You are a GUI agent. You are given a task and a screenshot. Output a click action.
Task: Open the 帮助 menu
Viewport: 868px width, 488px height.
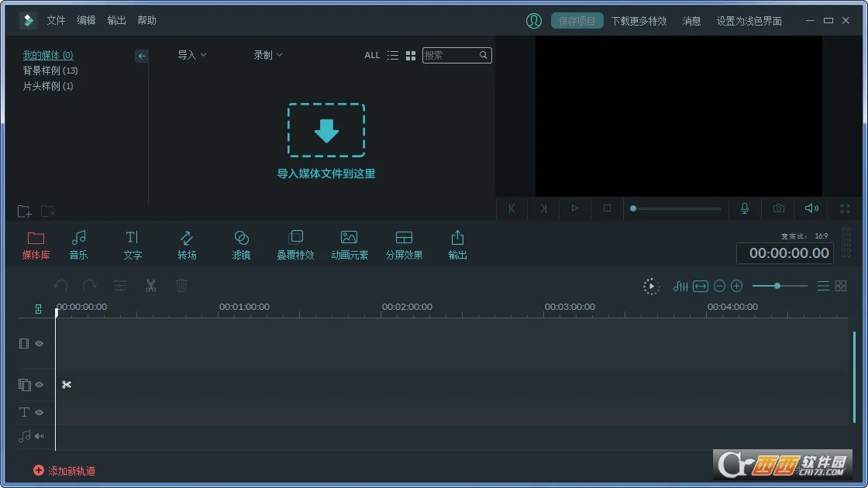click(146, 20)
